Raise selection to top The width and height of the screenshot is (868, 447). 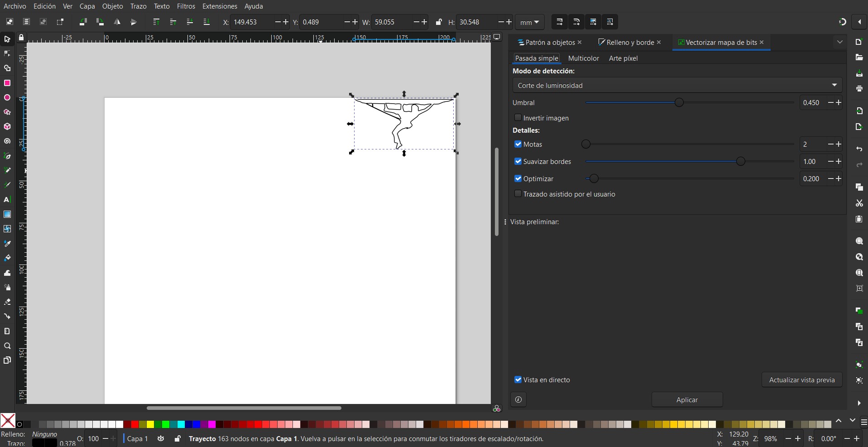click(156, 22)
